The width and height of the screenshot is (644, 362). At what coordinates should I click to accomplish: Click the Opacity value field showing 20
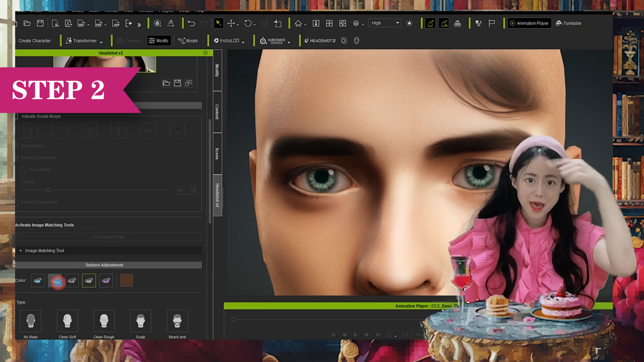[184, 190]
